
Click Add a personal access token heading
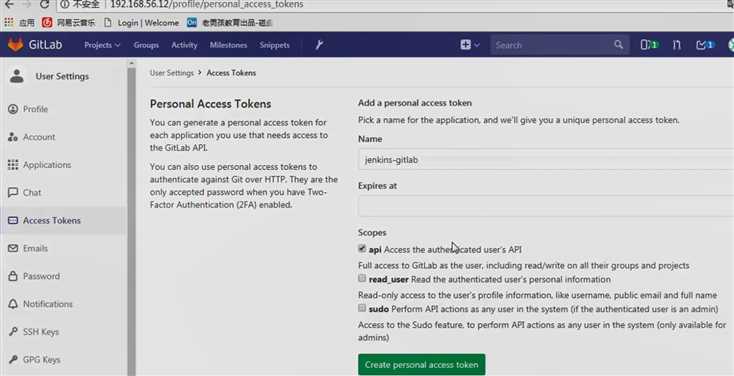[x=415, y=103]
